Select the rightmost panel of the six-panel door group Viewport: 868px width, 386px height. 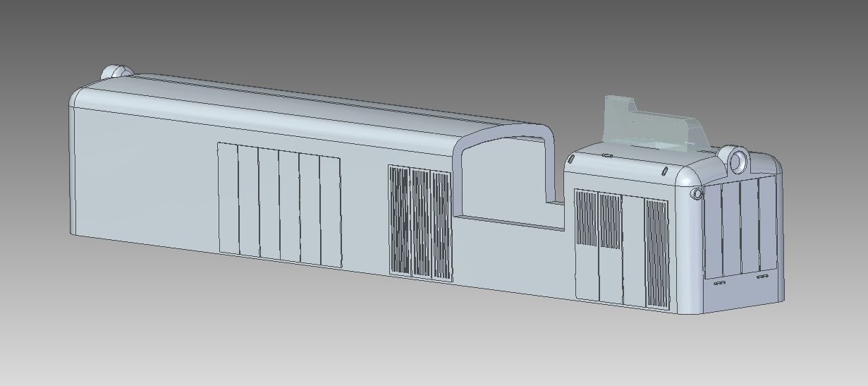click(330, 212)
